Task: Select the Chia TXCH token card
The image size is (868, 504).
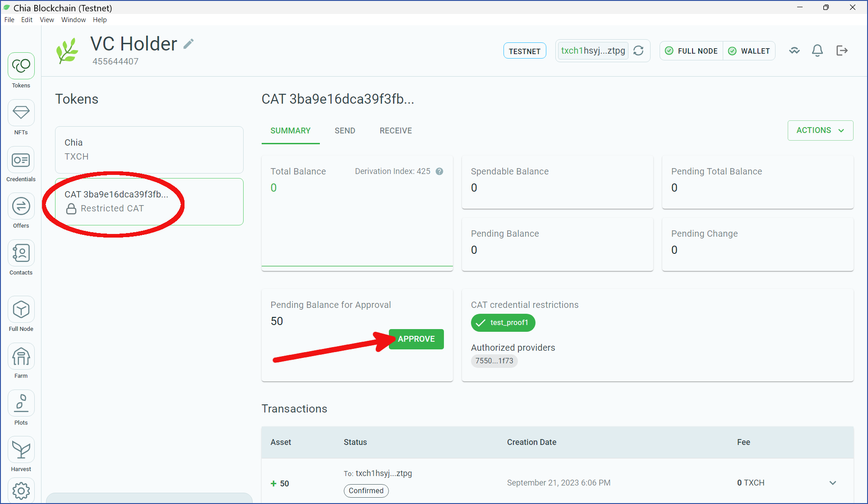Action: pyautogui.click(x=149, y=150)
